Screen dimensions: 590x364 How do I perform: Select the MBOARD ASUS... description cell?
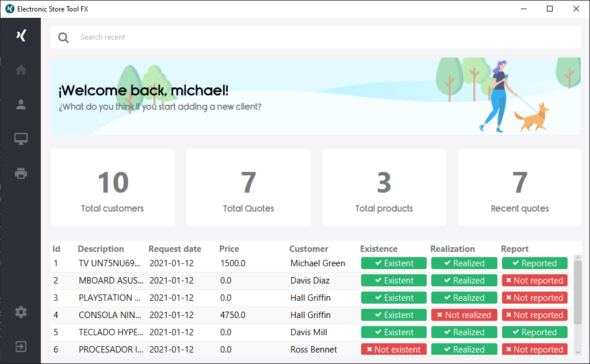point(111,281)
